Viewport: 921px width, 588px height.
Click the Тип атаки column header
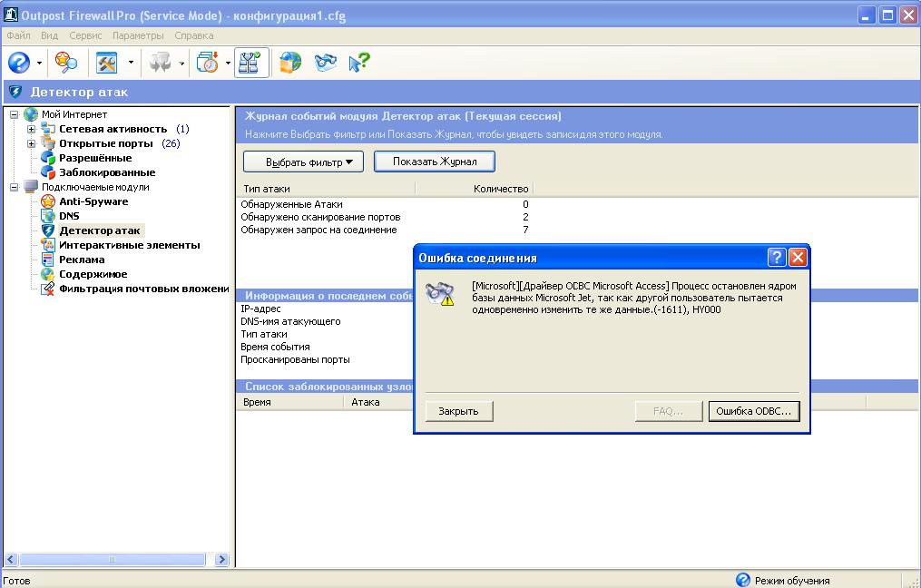pos(328,189)
